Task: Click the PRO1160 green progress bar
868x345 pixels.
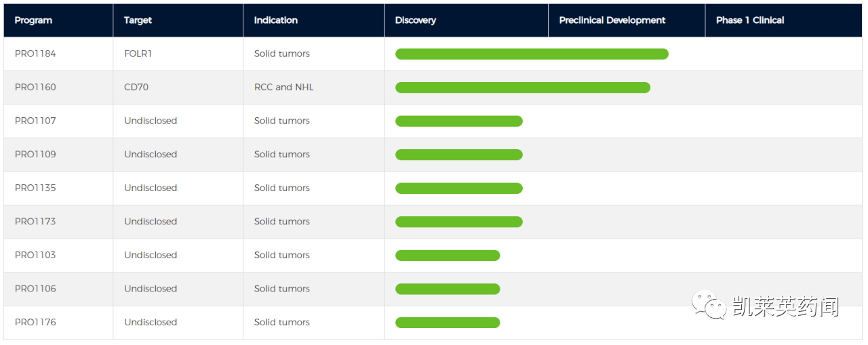Action: (522, 87)
